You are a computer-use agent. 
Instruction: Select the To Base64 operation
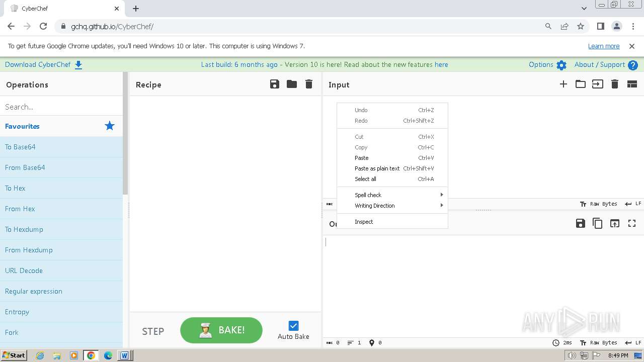(61, 147)
